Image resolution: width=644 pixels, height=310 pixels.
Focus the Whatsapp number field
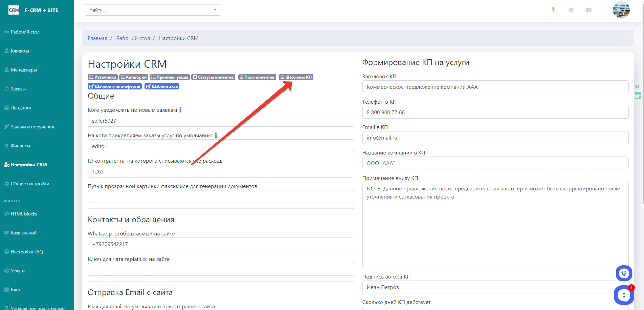(x=221, y=244)
